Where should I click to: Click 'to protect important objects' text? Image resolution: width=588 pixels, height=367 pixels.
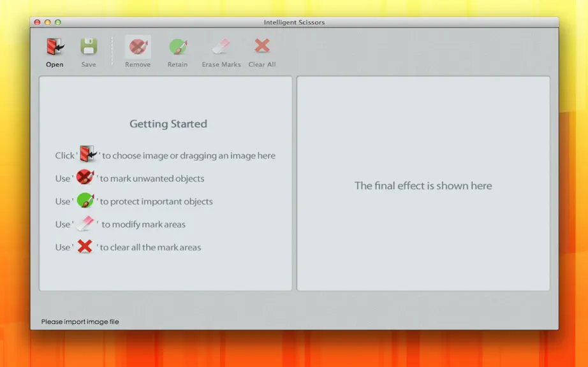[x=156, y=201]
